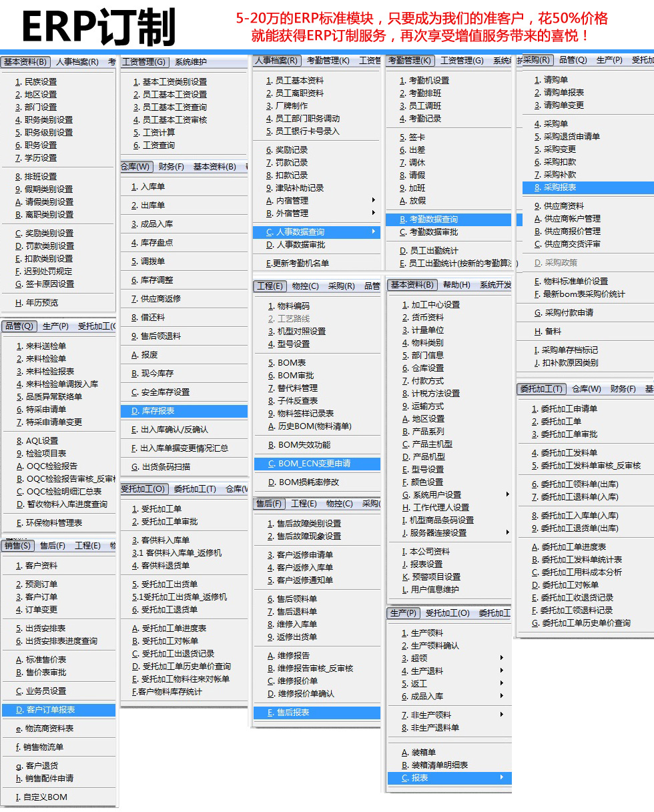Choose 自定义BOM in the sales menu
Viewport: 654px width, 812px height.
pyautogui.click(x=45, y=797)
